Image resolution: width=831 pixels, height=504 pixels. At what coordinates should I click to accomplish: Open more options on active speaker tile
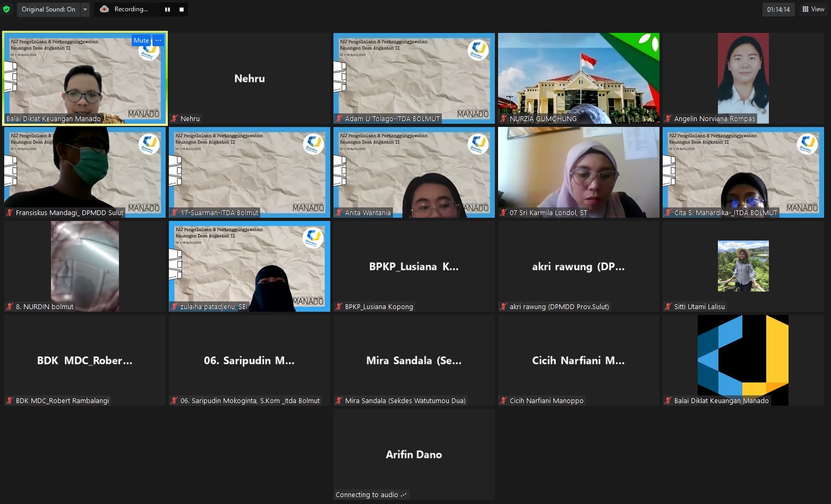pyautogui.click(x=158, y=40)
